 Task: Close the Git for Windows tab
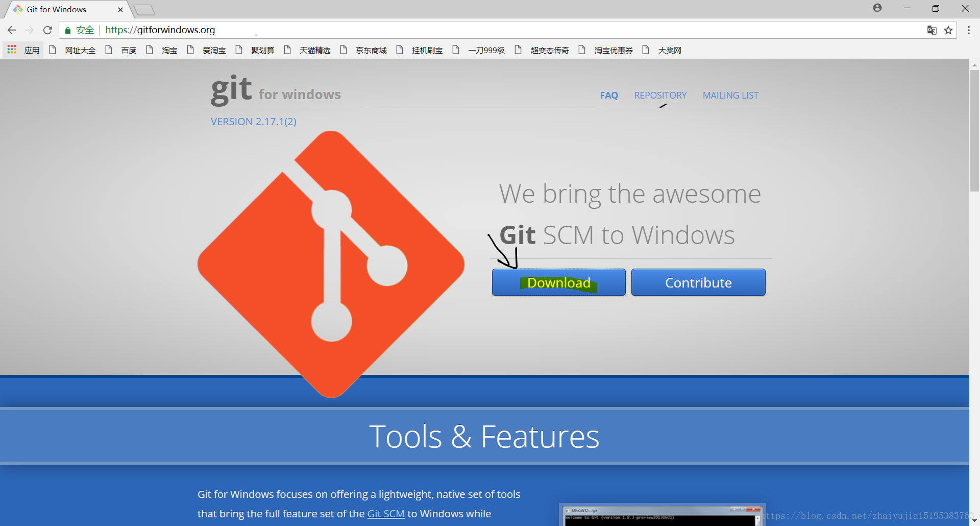tap(120, 9)
